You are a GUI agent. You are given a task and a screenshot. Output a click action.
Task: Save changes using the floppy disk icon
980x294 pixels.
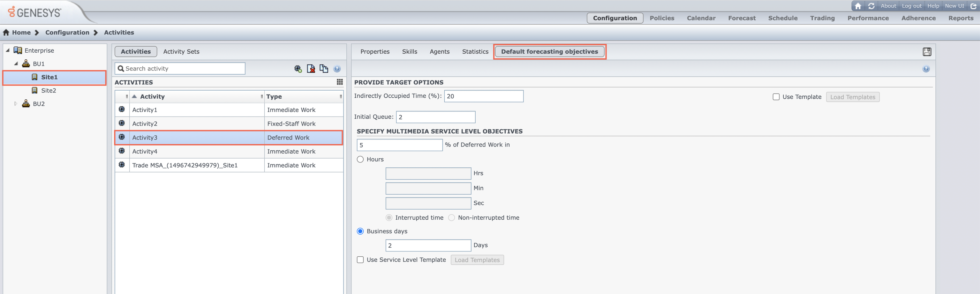(x=927, y=52)
